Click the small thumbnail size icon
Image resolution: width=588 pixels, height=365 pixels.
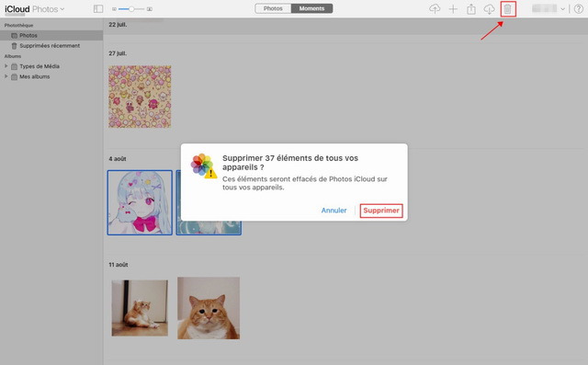pos(114,9)
